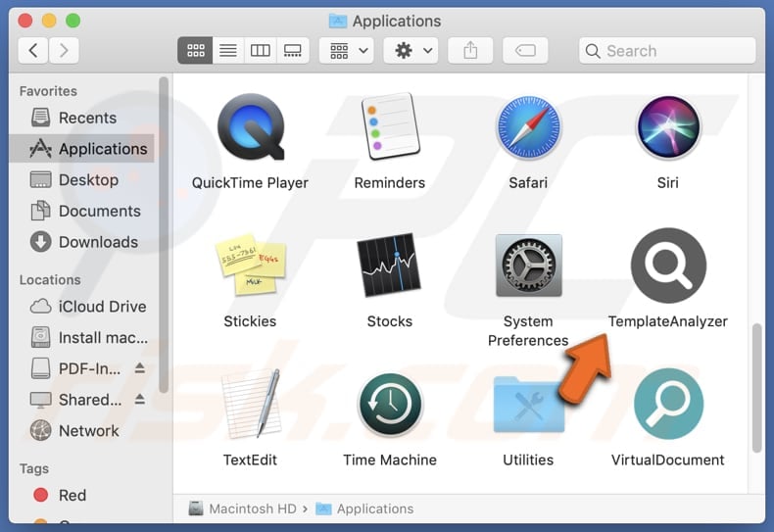Image resolution: width=774 pixels, height=532 pixels.
Task: Click into the Search field
Action: point(667,50)
